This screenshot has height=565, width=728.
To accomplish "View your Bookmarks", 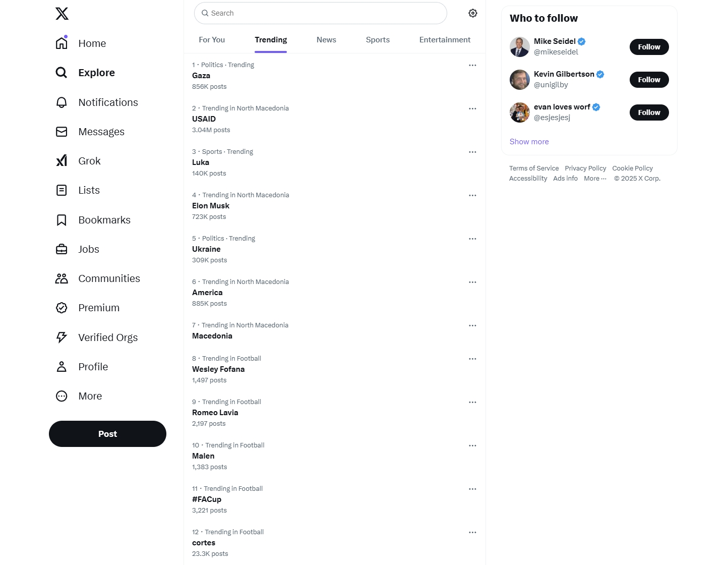I will coord(104,219).
